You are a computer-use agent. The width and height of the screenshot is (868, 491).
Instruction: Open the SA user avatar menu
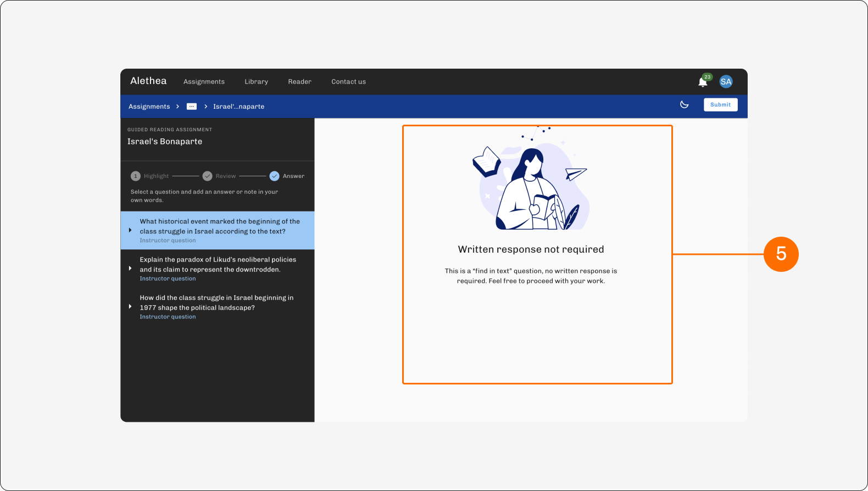point(726,82)
